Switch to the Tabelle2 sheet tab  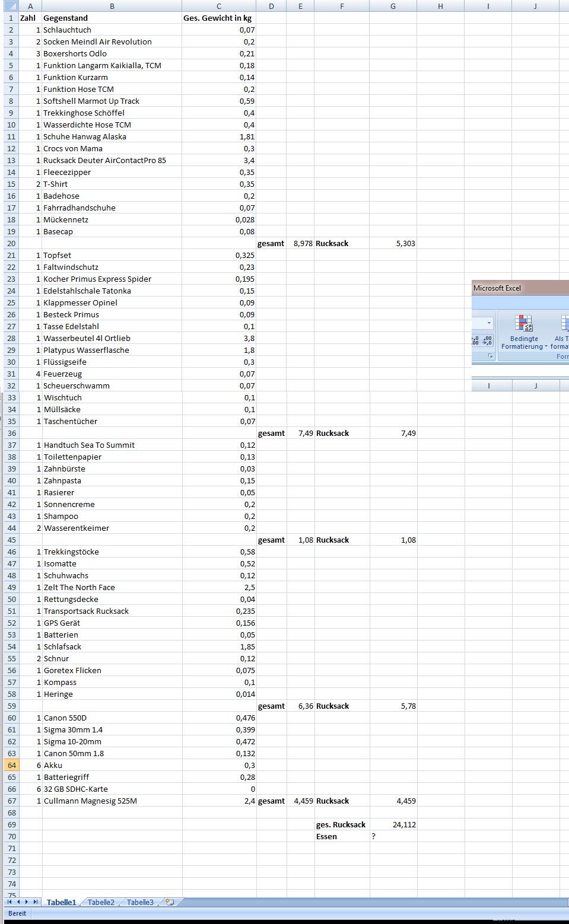[101, 902]
